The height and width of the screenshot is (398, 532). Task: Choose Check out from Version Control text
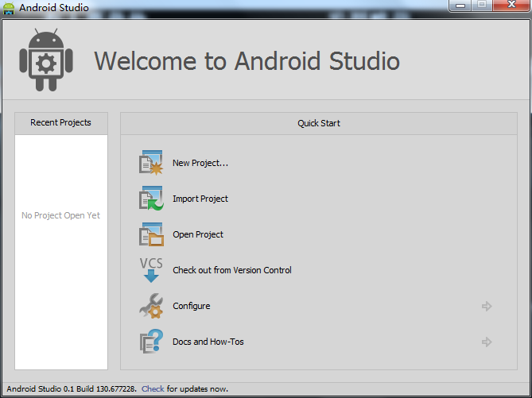[232, 270]
